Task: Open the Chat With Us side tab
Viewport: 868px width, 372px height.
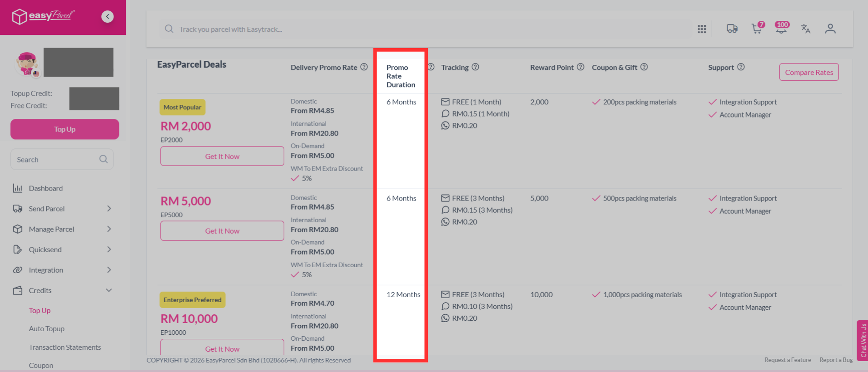Action: coord(863,340)
